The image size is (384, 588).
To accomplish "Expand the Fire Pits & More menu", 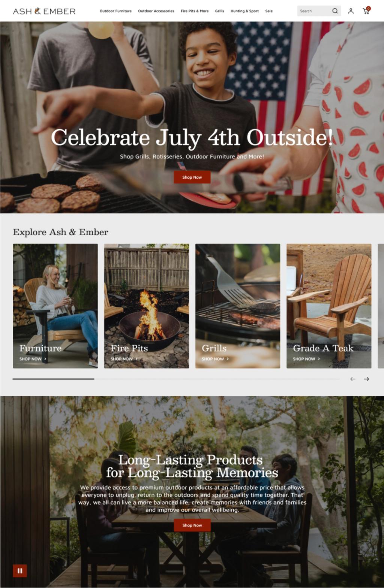I will coord(195,11).
